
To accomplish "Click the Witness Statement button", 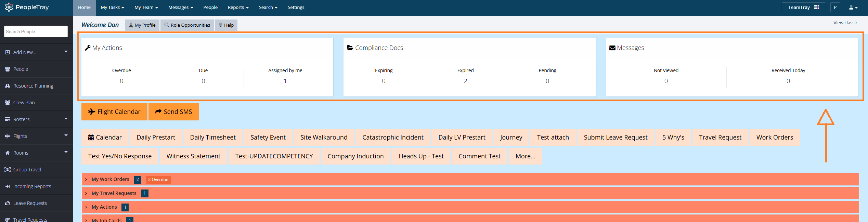I will click(x=193, y=156).
